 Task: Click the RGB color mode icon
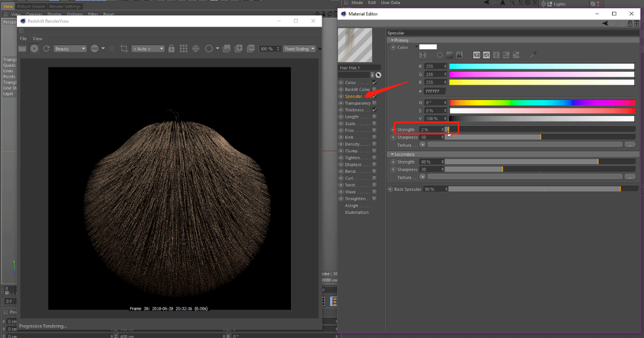477,55
